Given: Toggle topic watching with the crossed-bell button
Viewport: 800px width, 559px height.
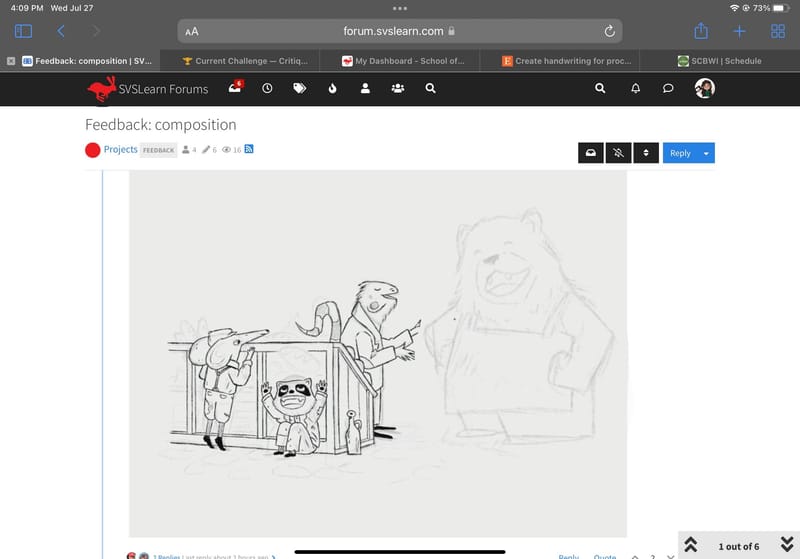Looking at the screenshot, I should pos(619,153).
